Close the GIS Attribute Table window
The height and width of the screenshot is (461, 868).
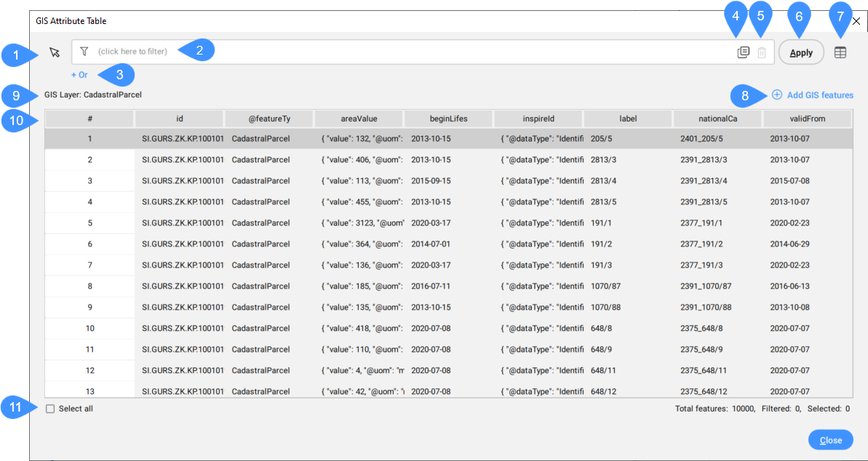coord(856,22)
